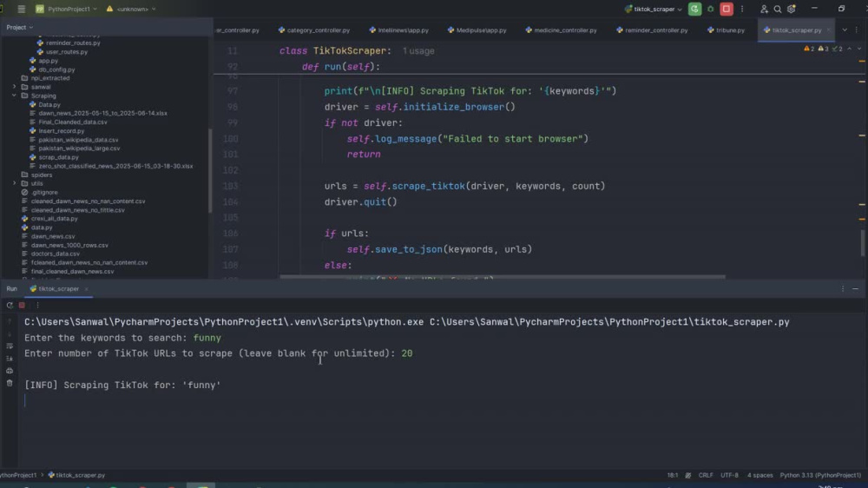Stop the running process with the red square in the top toolbar
868x488 pixels.
[x=727, y=9]
